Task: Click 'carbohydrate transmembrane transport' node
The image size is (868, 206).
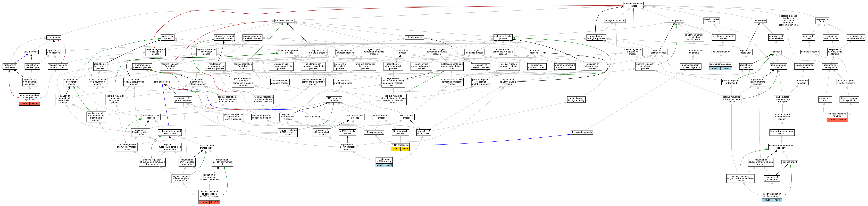Action: (783, 99)
